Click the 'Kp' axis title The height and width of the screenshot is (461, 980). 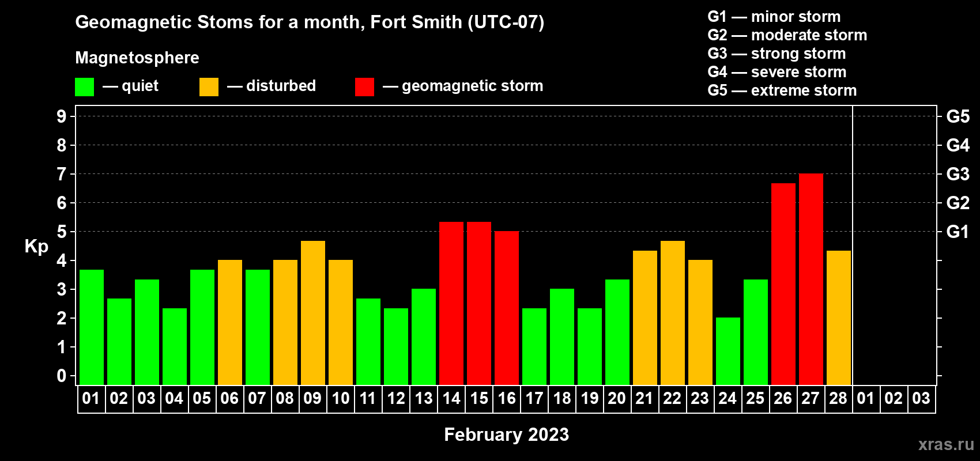pyautogui.click(x=36, y=246)
